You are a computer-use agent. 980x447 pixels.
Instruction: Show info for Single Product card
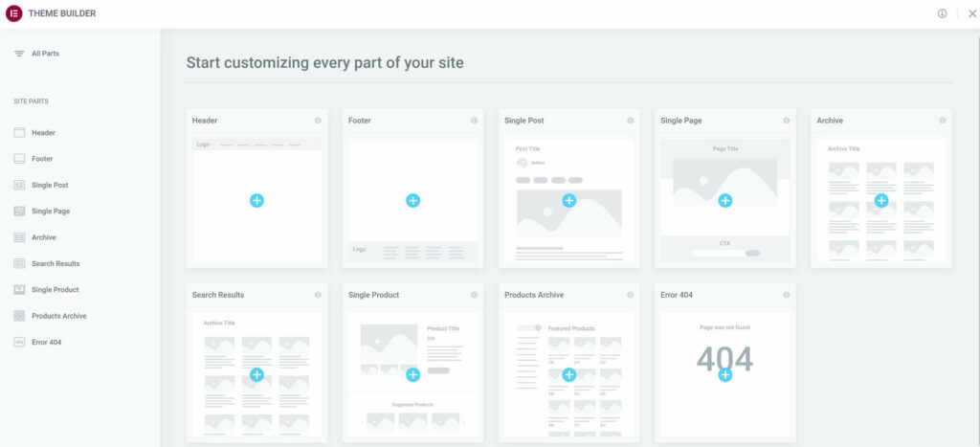[475, 295]
